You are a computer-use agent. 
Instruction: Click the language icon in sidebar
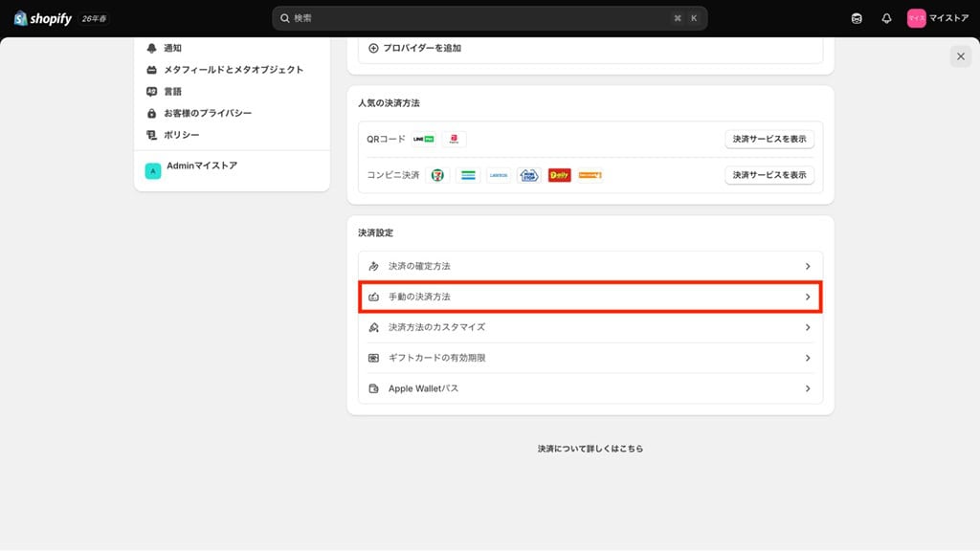pos(151,91)
